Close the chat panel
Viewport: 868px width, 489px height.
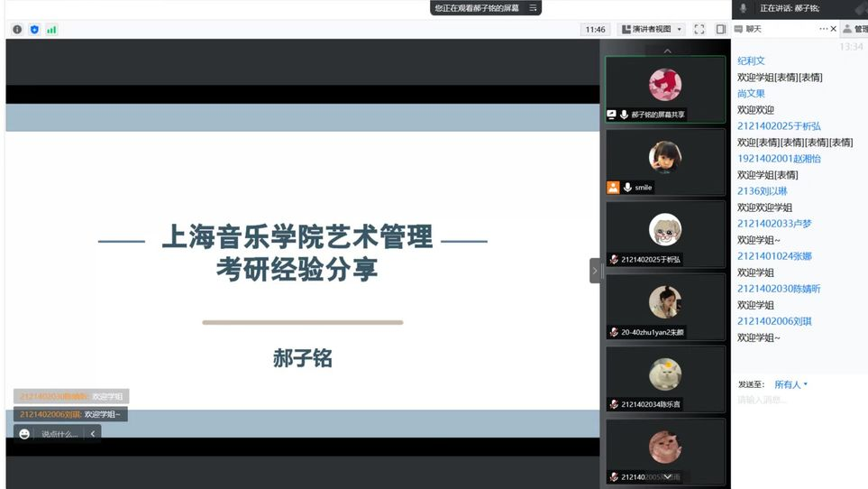coord(834,29)
